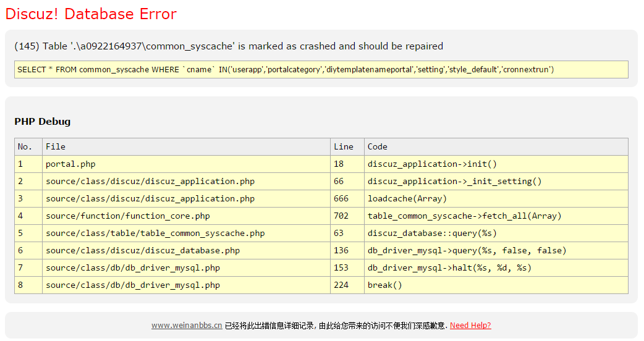
Task: Click discuz_application->init() code cell
Action: pos(496,164)
